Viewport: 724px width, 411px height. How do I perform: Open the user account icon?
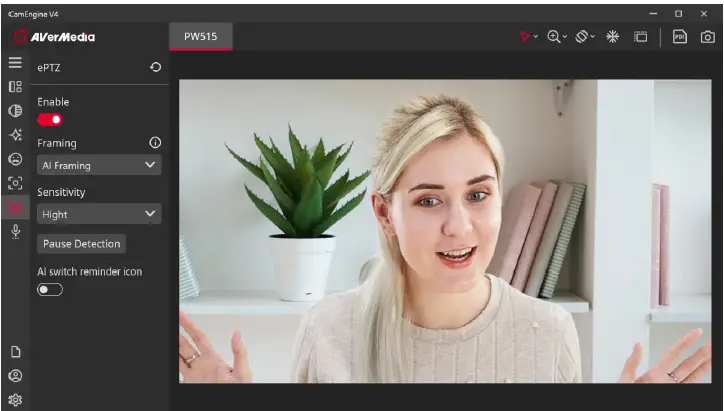[15, 376]
